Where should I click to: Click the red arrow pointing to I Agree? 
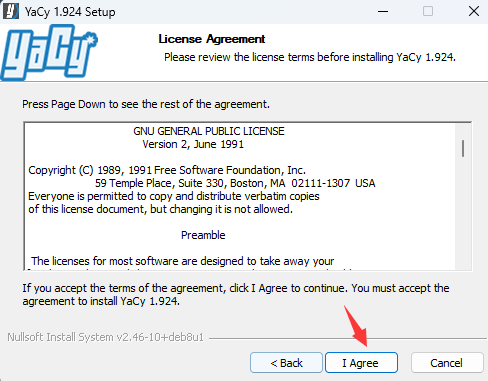coord(356,326)
